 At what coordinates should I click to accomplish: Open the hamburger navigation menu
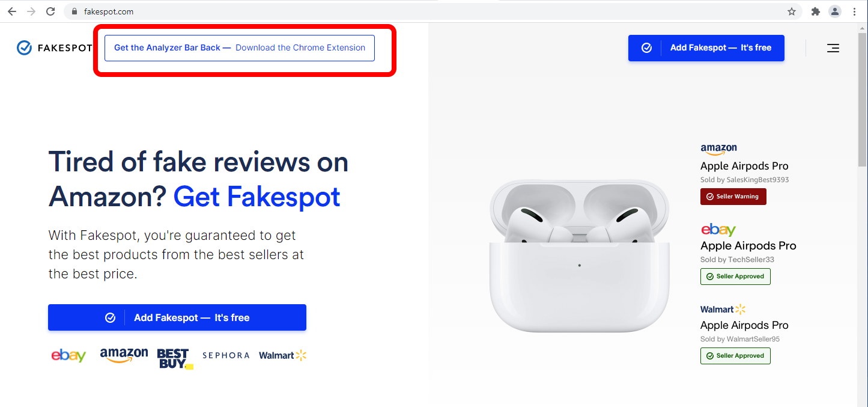pyautogui.click(x=833, y=48)
